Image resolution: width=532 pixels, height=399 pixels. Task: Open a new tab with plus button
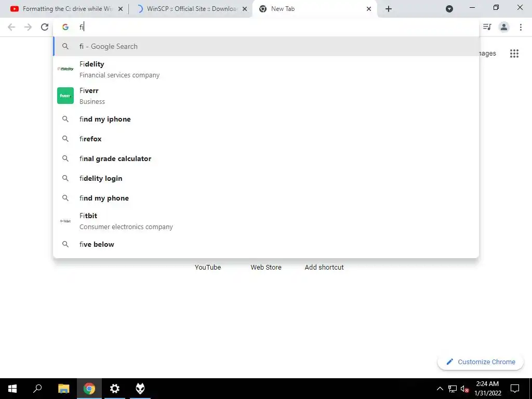click(x=389, y=9)
